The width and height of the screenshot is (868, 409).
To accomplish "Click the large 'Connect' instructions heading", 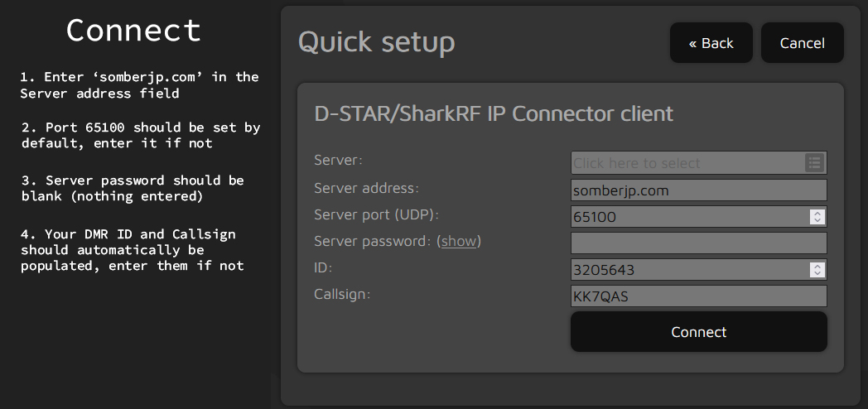I will coord(133,31).
